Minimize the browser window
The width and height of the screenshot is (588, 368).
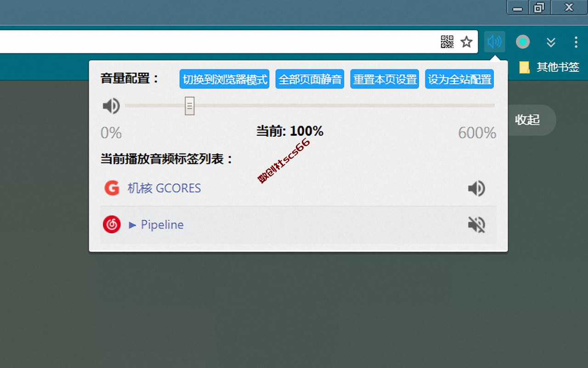tap(518, 8)
